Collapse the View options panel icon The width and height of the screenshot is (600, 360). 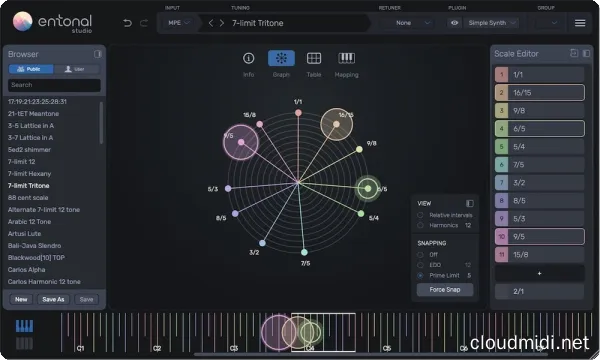[x=470, y=203]
